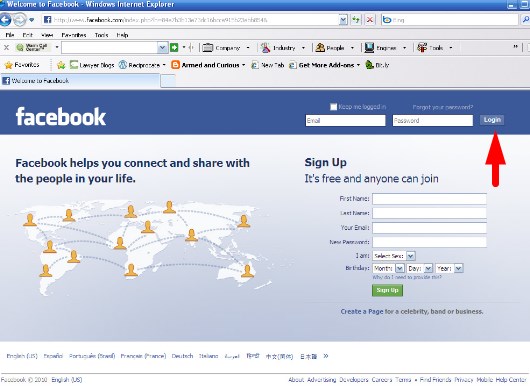Open the Help Center footer link
Screen dimensions: 530x389
(x=511, y=380)
